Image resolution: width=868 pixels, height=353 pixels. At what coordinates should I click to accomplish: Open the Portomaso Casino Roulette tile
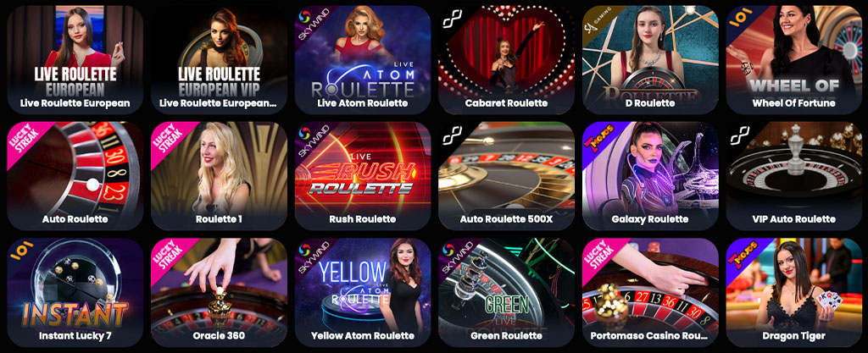point(650,292)
